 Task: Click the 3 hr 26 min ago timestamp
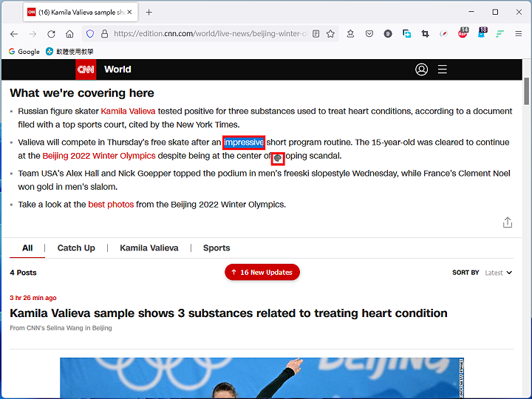click(x=33, y=298)
